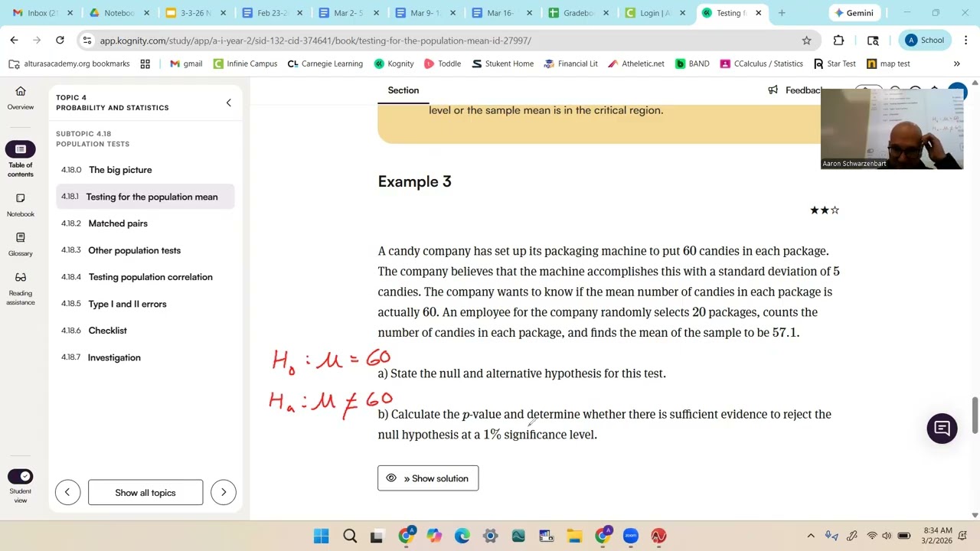Open the chat support bubble
Viewport: 980px width, 551px height.
(942, 429)
